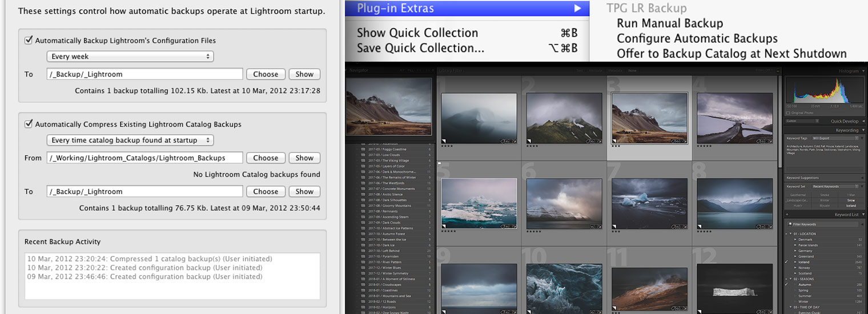Toggle Automatically Backup Lightroom's Configuration Files checkbox
Image resolution: width=868 pixels, height=314 pixels.
(x=29, y=41)
